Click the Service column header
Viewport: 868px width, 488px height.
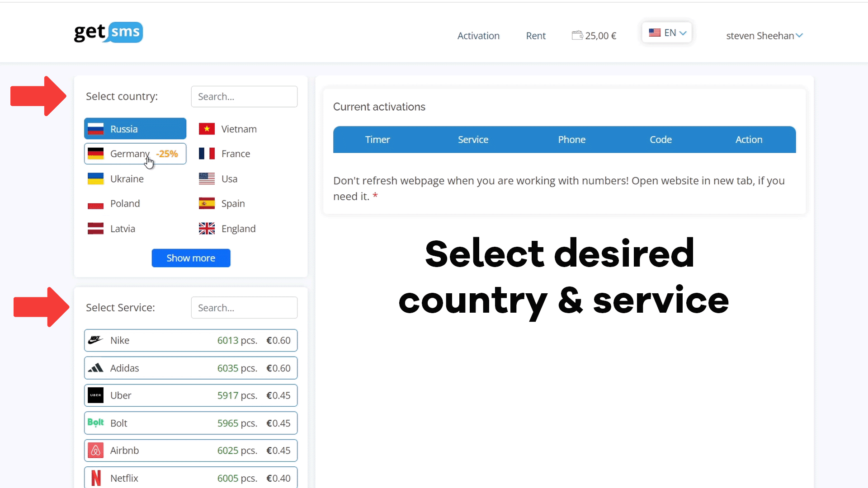coord(473,140)
